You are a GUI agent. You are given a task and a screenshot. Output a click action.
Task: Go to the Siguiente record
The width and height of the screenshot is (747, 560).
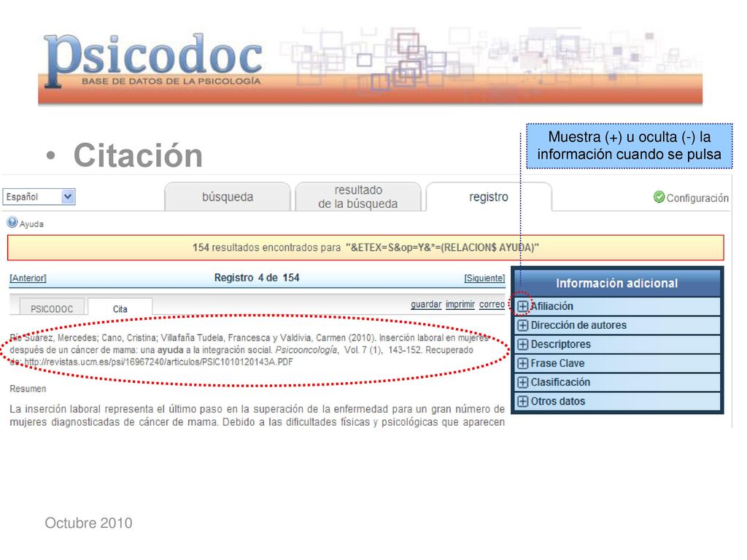click(484, 278)
